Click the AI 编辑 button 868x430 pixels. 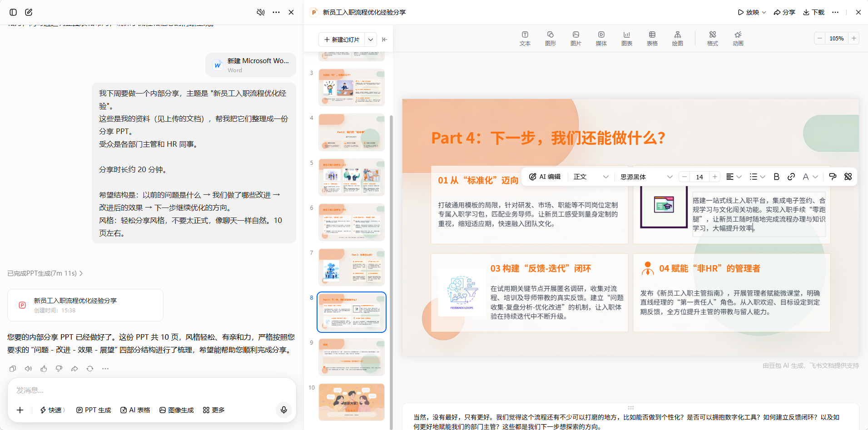point(545,177)
